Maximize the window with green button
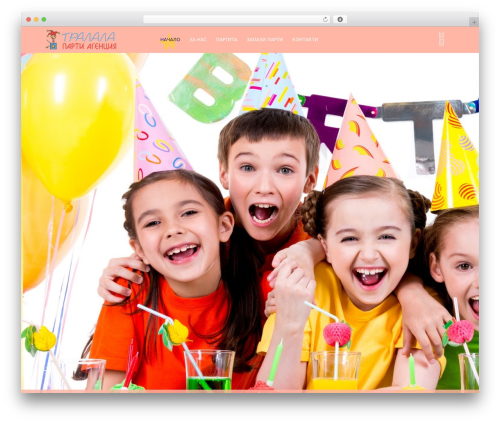Image resolution: width=500 pixels, height=423 pixels. tap(44, 19)
